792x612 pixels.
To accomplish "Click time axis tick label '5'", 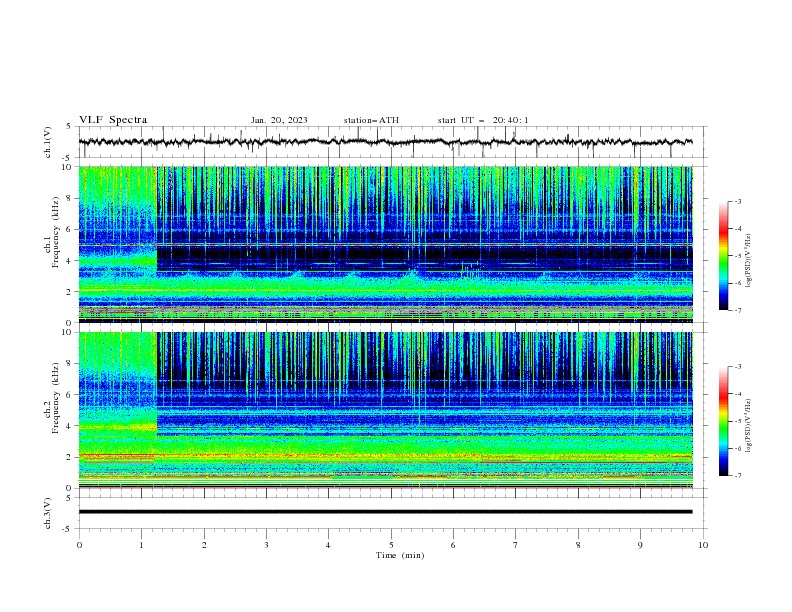I will (x=391, y=545).
